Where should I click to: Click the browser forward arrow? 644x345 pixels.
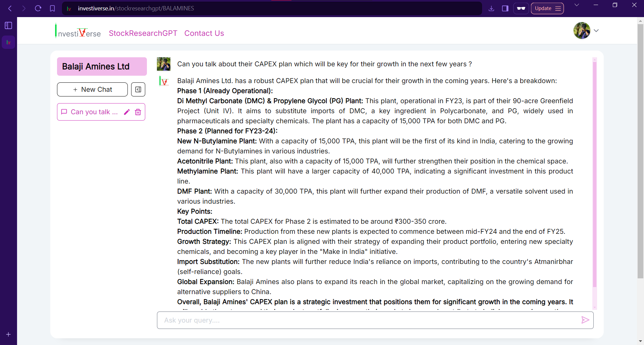pos(24,8)
